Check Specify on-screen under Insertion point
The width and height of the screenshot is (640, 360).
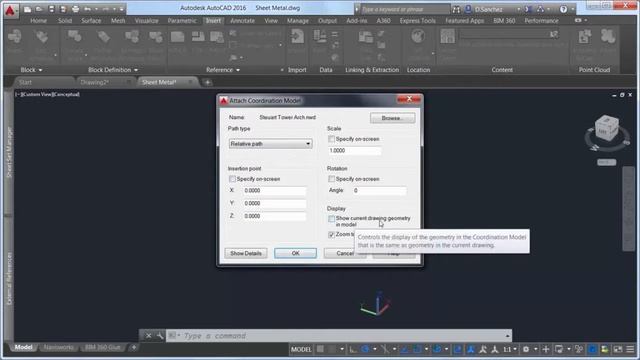[232, 179]
